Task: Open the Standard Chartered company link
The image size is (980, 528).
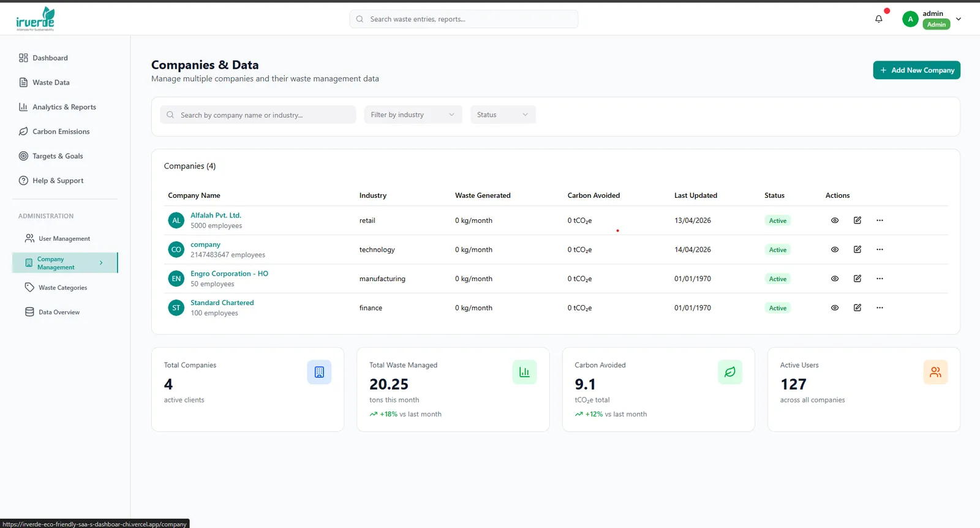Action: [x=222, y=303]
